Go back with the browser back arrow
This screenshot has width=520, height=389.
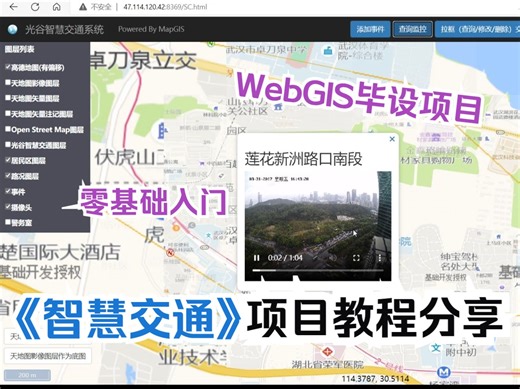click(14, 7)
